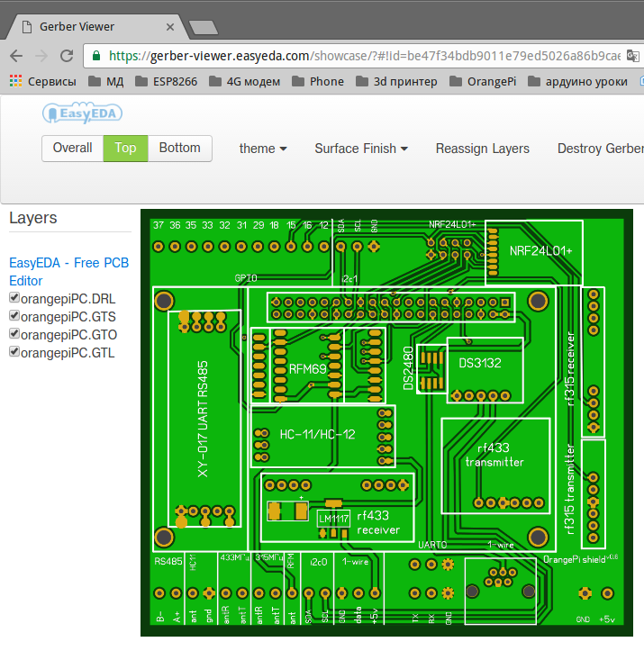Click the address bar URL field
644x651 pixels.
tap(360, 56)
